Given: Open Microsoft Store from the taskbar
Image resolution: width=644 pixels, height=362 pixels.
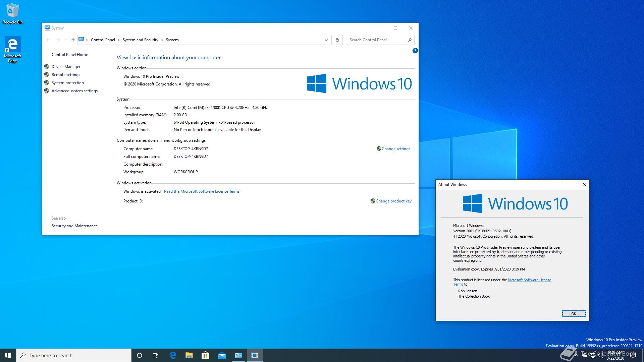Looking at the screenshot, I should (206, 355).
